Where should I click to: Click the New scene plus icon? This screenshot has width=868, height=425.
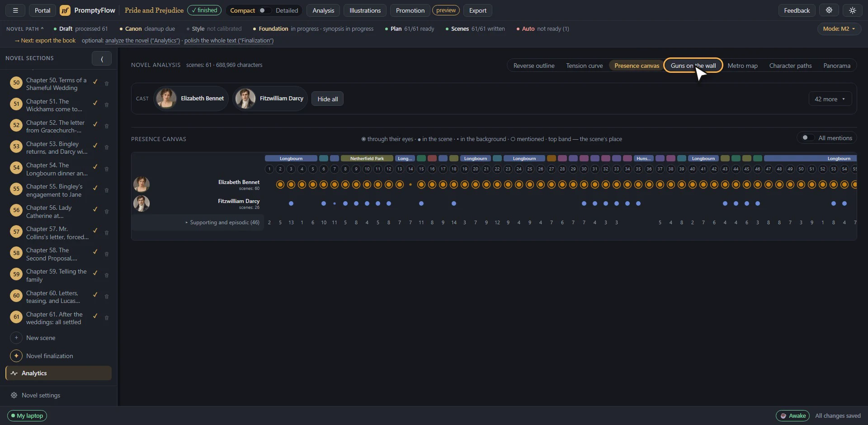coord(16,338)
